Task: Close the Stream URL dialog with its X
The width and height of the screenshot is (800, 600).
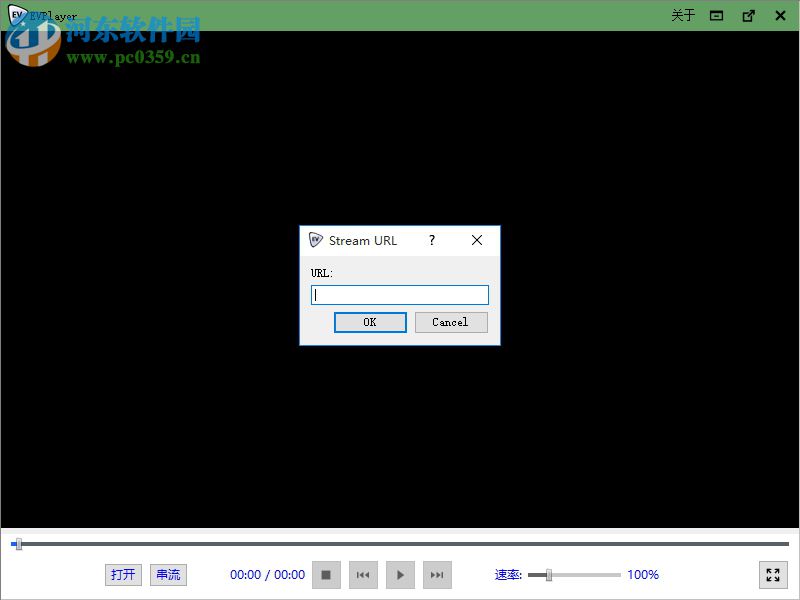Action: point(476,240)
